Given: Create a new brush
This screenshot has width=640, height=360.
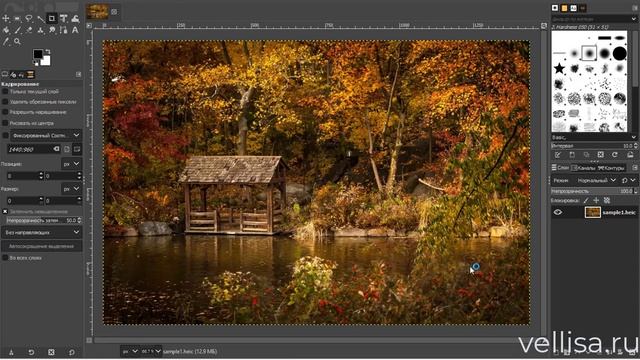Looking at the screenshot, I should pos(572,155).
